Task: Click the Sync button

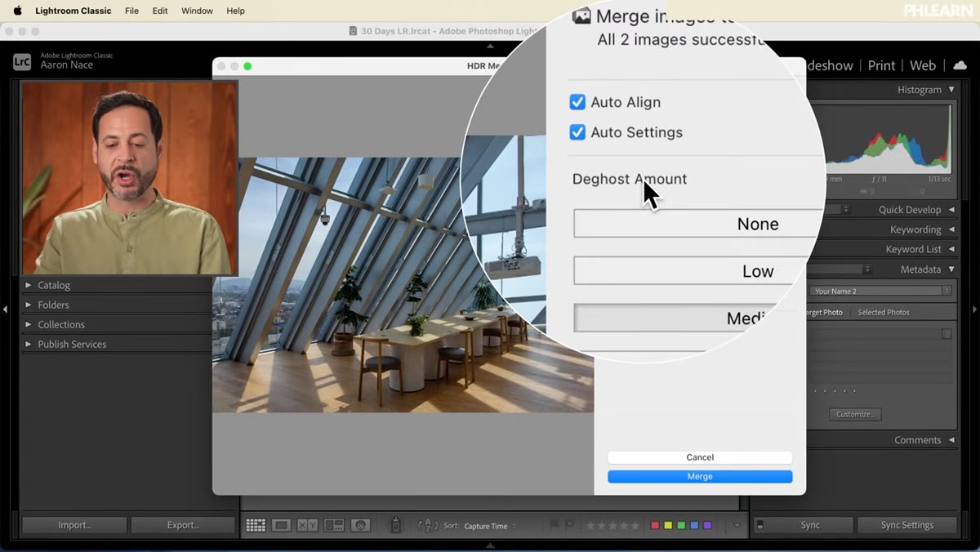Action: point(810,525)
